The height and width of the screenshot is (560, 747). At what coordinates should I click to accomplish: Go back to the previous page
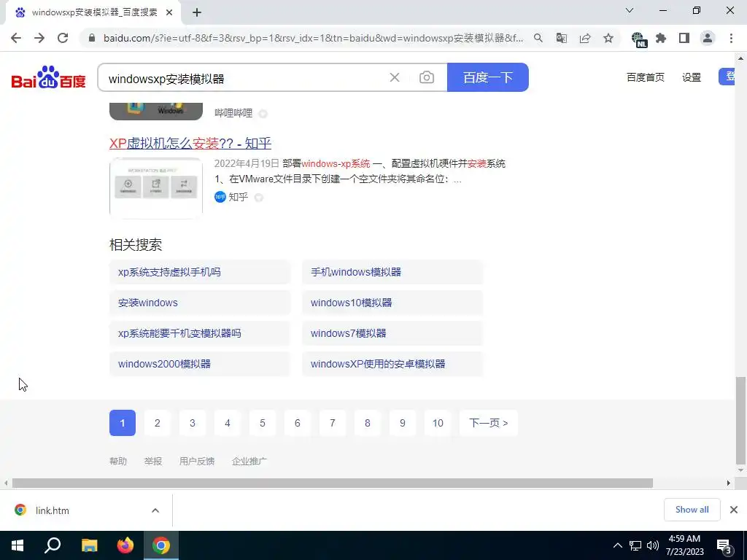pos(16,38)
